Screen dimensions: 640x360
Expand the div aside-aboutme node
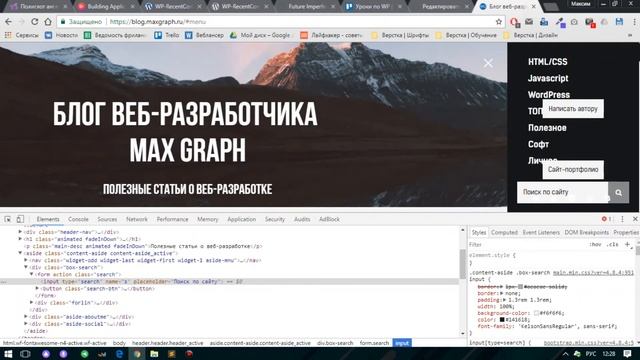(x=26, y=316)
